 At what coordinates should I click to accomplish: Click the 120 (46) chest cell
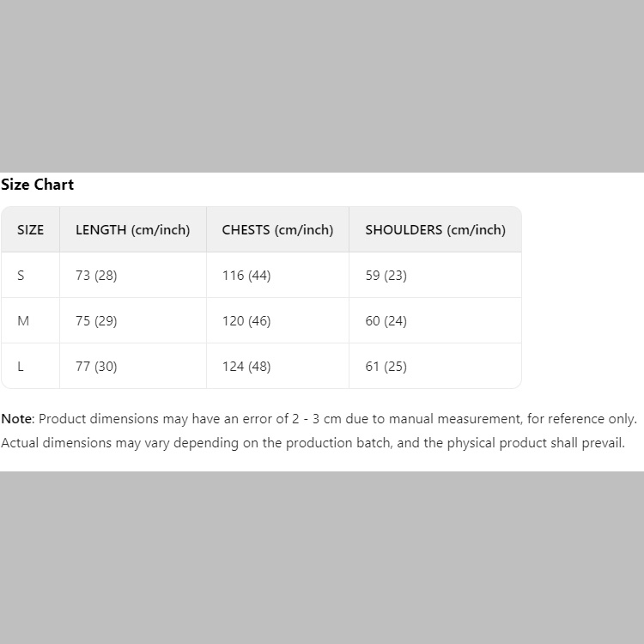[x=246, y=321]
